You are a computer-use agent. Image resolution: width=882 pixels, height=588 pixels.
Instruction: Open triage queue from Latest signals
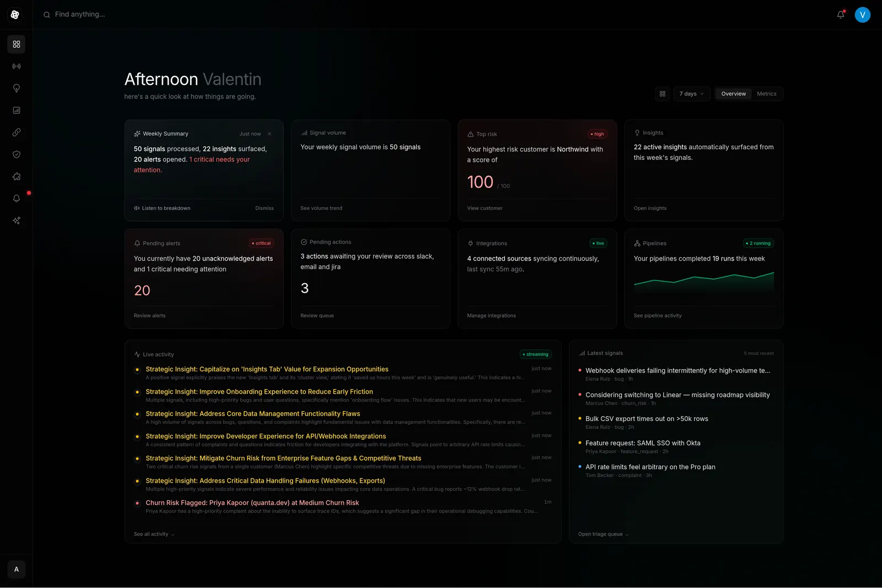(603, 534)
